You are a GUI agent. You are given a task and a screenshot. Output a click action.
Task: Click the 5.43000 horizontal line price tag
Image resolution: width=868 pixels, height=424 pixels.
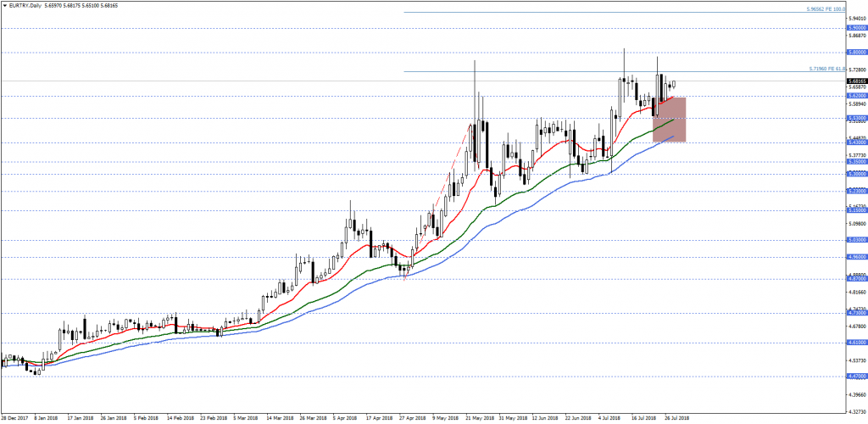(856, 142)
